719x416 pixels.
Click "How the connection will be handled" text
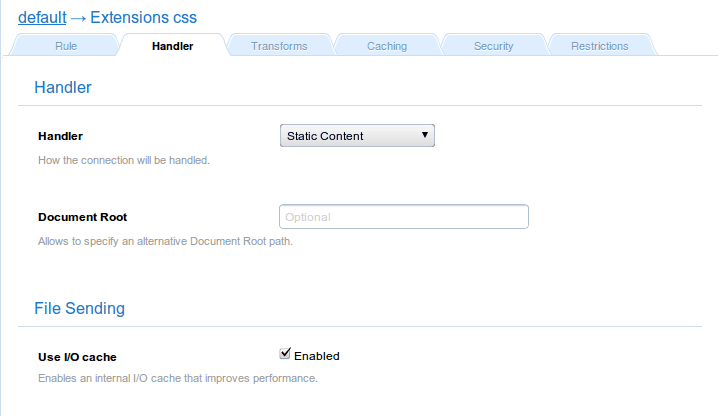(123, 160)
